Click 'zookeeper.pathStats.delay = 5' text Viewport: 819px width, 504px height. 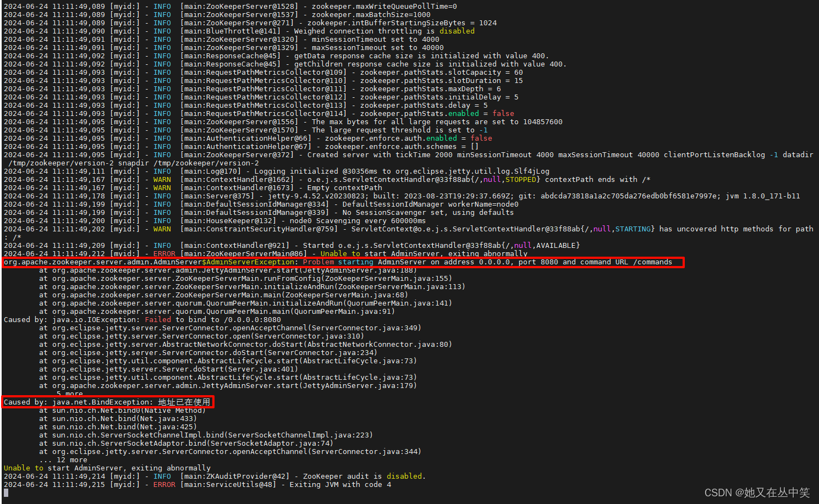point(424,106)
